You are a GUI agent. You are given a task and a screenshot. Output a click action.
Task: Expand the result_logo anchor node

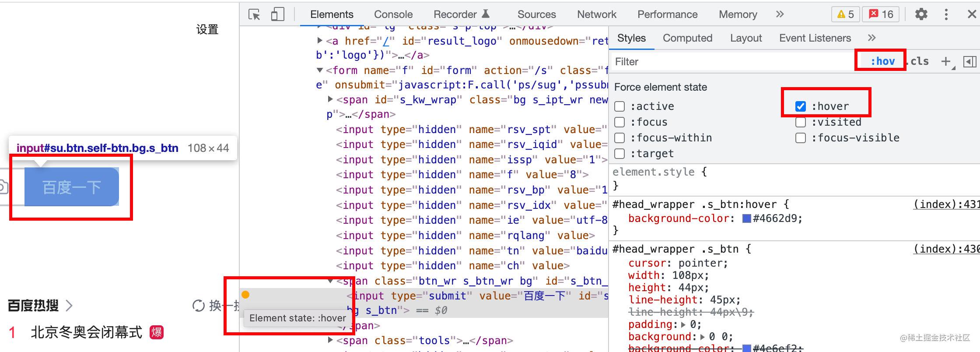pos(320,41)
